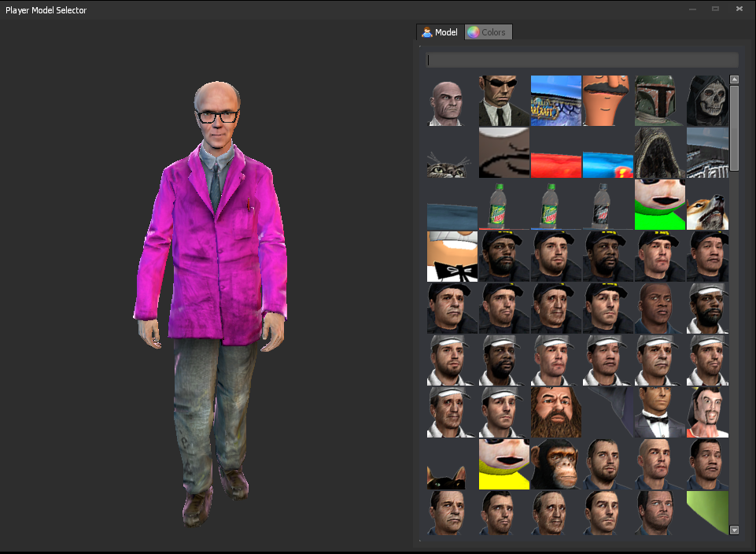Viewport: 756px width, 554px height.
Task: Switch to the Colors tab
Action: (x=489, y=32)
